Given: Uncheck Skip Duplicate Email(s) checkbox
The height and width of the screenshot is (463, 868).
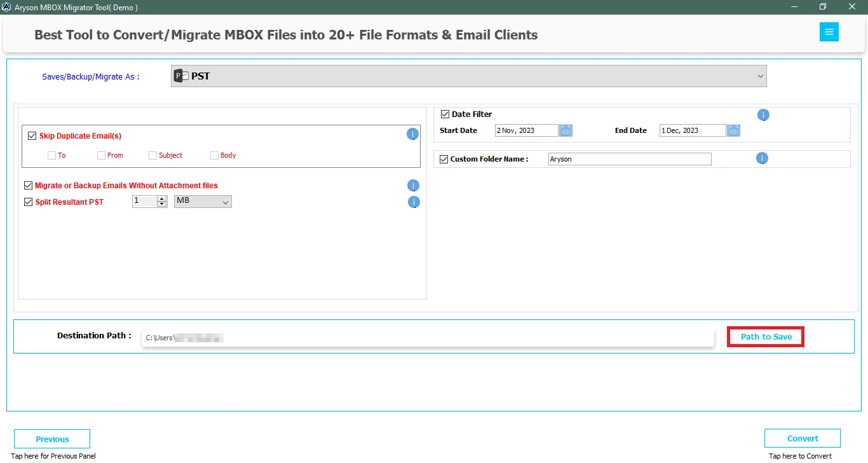Looking at the screenshot, I should (32, 135).
